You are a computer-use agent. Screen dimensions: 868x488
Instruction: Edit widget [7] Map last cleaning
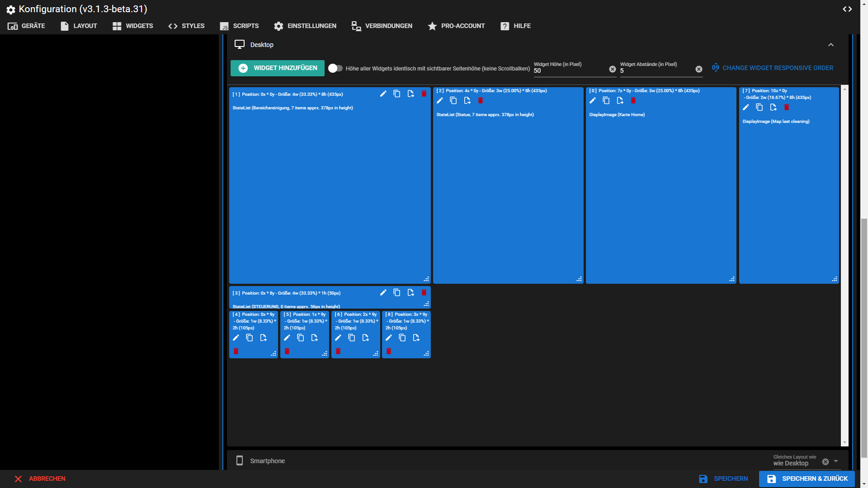click(x=745, y=108)
